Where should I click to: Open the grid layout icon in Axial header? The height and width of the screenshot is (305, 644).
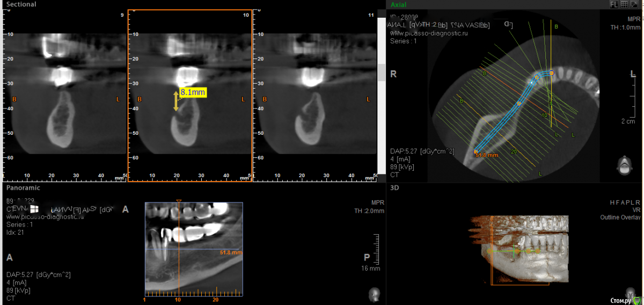click(624, 4)
